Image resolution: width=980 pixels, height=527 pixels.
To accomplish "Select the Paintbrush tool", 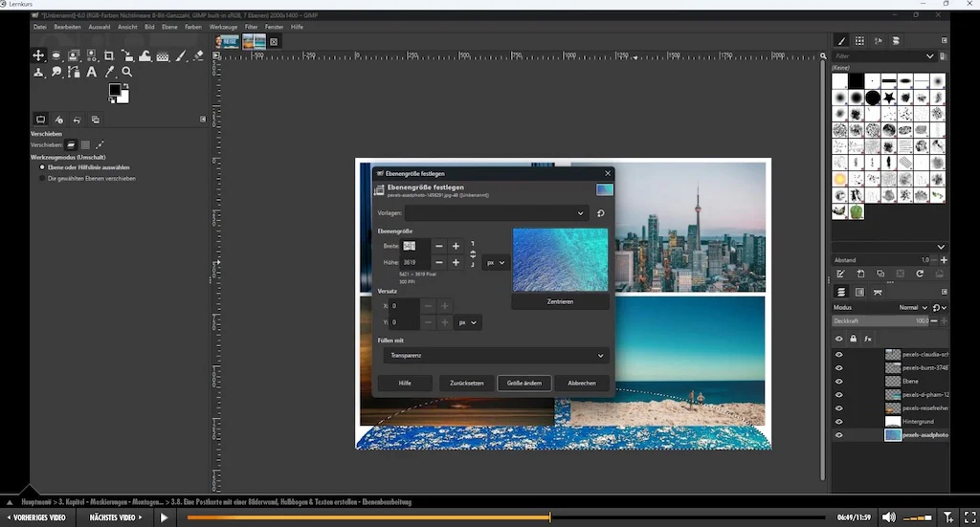I will point(181,55).
